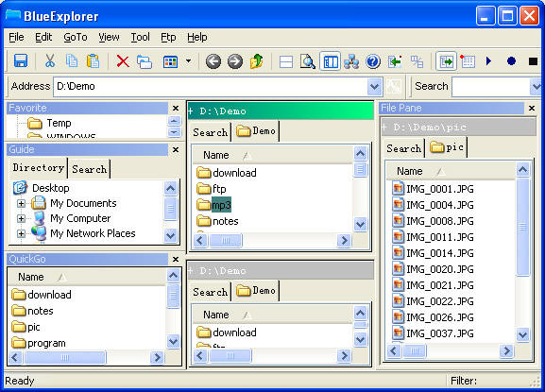Click the red X Delete icon
545x392 pixels.
tap(123, 61)
